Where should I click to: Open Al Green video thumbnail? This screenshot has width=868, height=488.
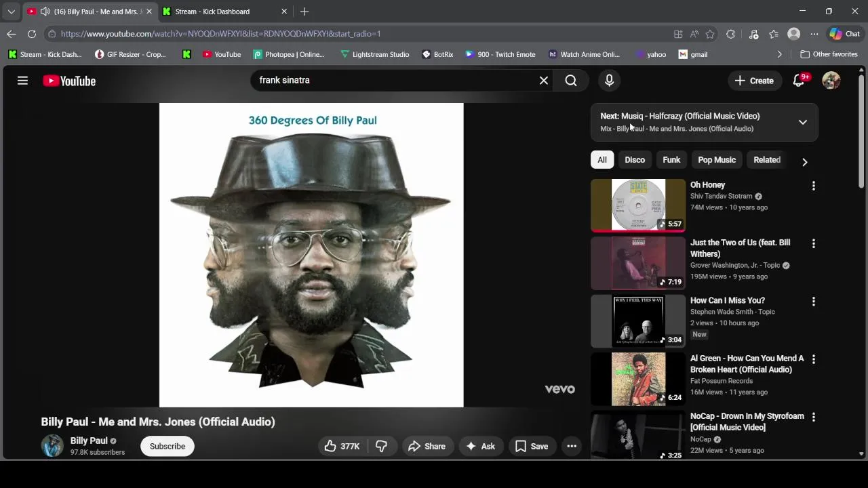coord(638,379)
